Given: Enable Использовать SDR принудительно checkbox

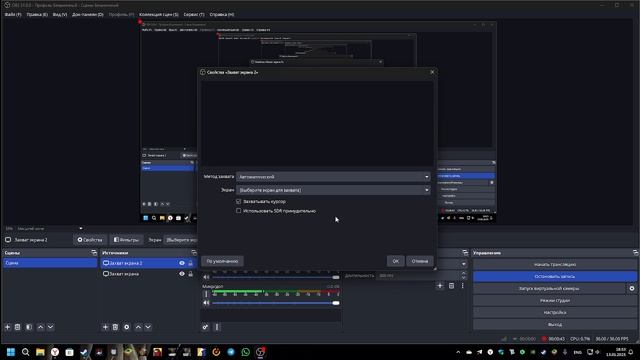Looking at the screenshot, I should coord(238,211).
